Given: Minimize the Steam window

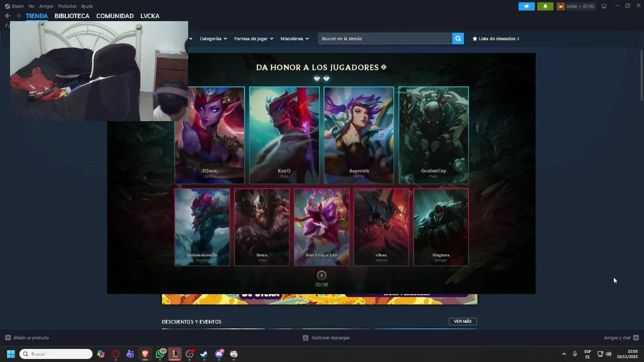Looking at the screenshot, I should tap(617, 6).
